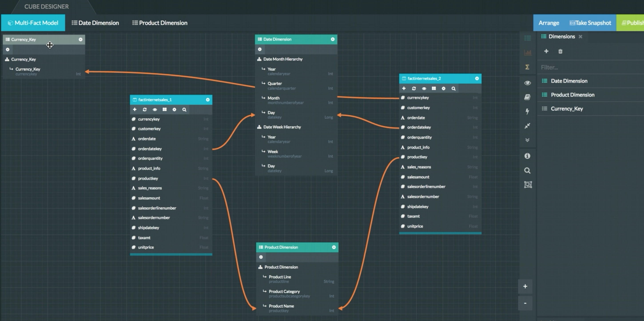This screenshot has width=644, height=321.
Task: Click the Dimensions Filter input field
Action: 590,67
